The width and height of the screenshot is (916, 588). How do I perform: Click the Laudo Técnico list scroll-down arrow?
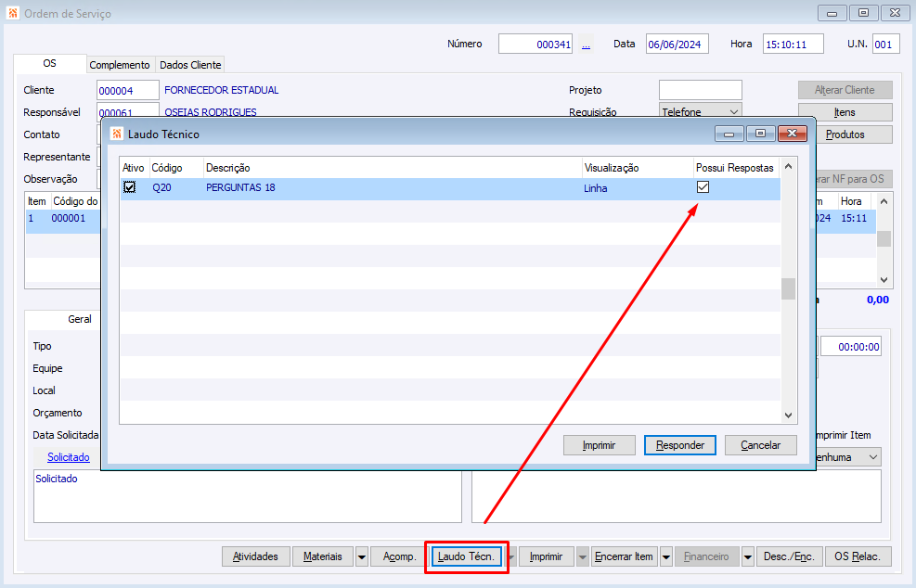click(788, 415)
